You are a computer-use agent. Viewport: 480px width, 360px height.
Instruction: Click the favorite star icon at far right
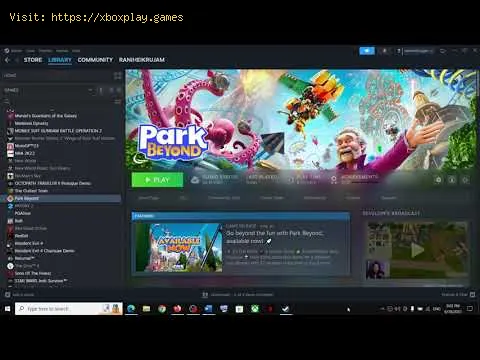click(465, 180)
